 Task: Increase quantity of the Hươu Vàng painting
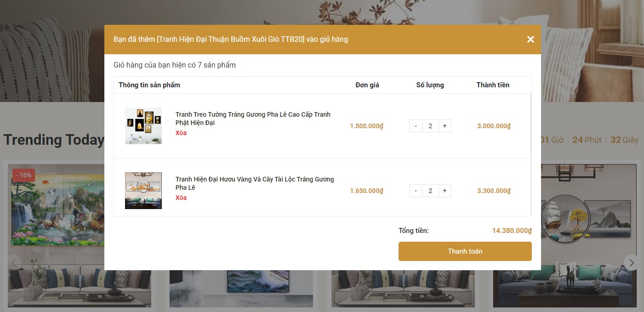click(445, 191)
